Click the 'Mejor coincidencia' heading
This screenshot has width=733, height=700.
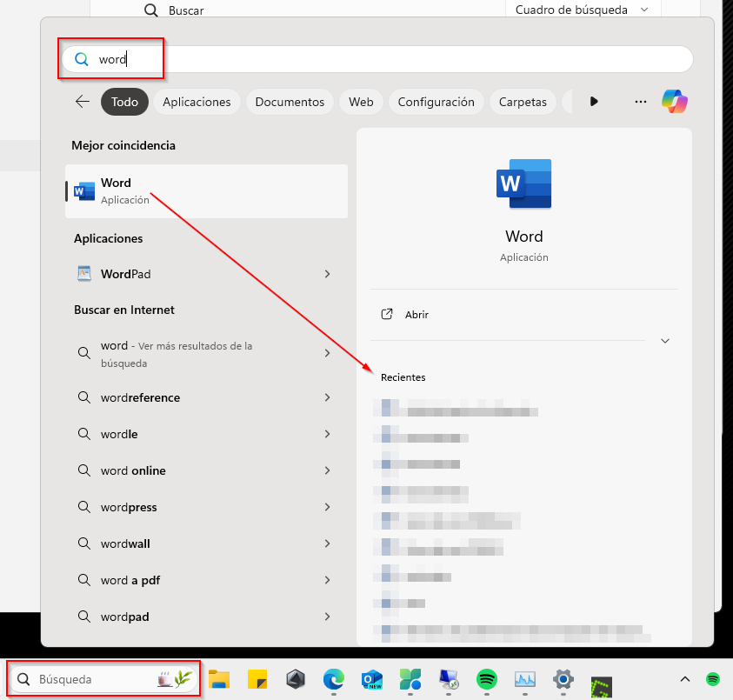123,145
